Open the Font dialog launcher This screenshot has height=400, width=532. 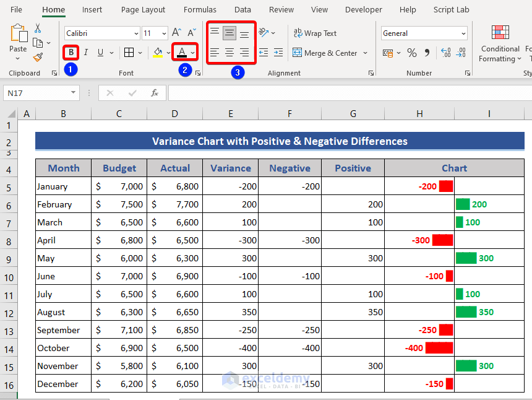click(x=198, y=73)
